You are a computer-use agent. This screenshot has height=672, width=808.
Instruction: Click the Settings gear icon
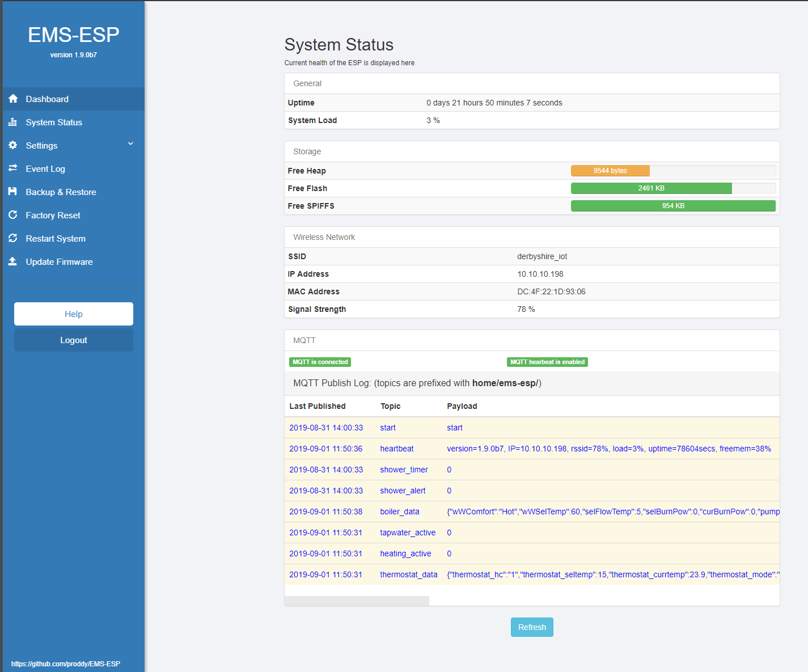pos(13,145)
